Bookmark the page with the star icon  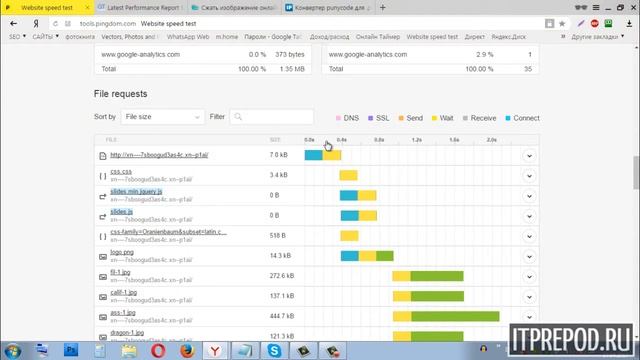pos(562,24)
